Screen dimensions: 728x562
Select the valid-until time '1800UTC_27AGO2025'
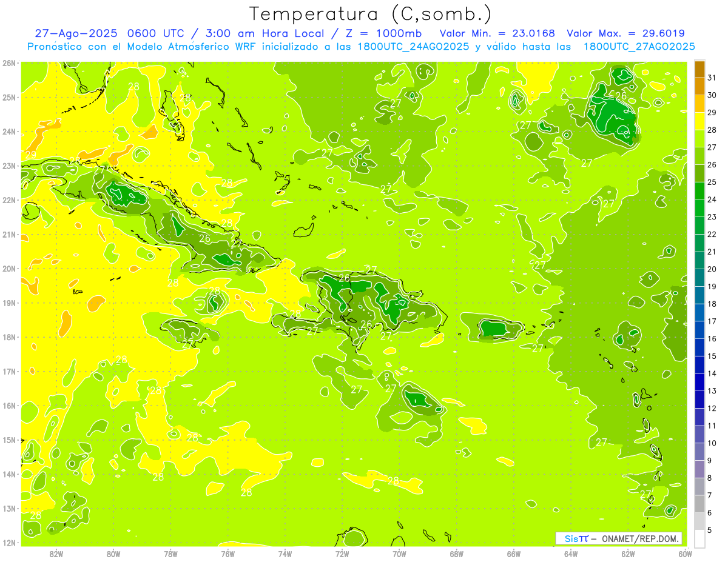tap(639, 47)
